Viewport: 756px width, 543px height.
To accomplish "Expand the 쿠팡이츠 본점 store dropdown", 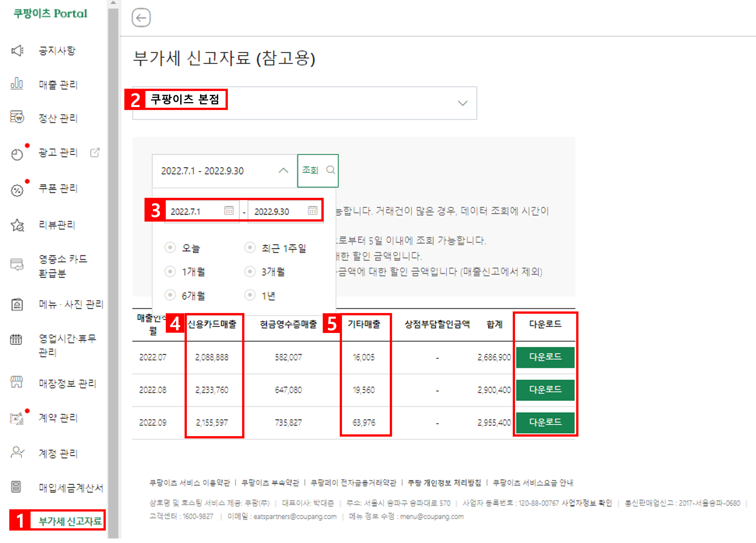I will click(x=305, y=103).
